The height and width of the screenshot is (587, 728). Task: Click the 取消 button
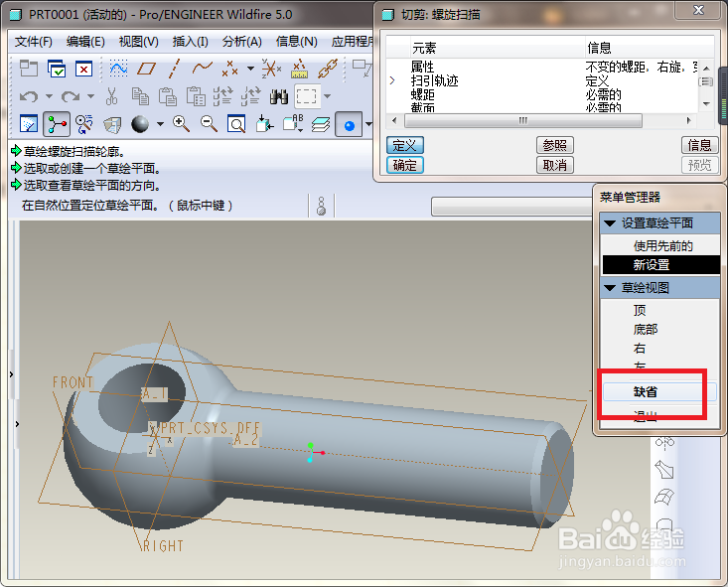tap(555, 165)
